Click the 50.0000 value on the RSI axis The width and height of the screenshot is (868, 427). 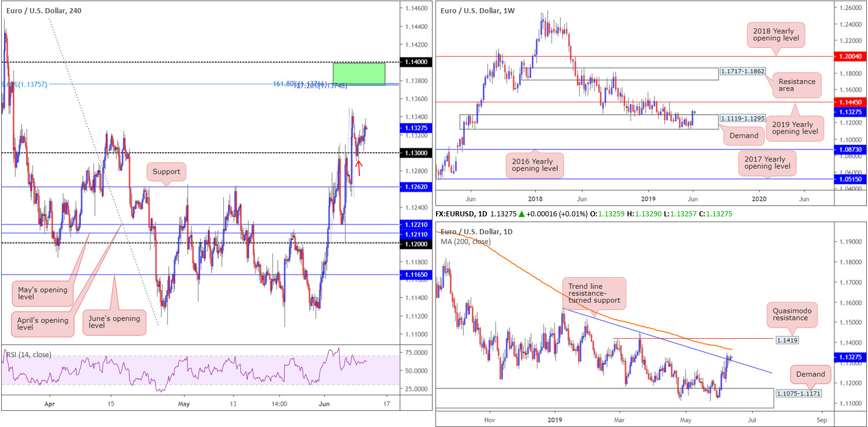pyautogui.click(x=415, y=370)
